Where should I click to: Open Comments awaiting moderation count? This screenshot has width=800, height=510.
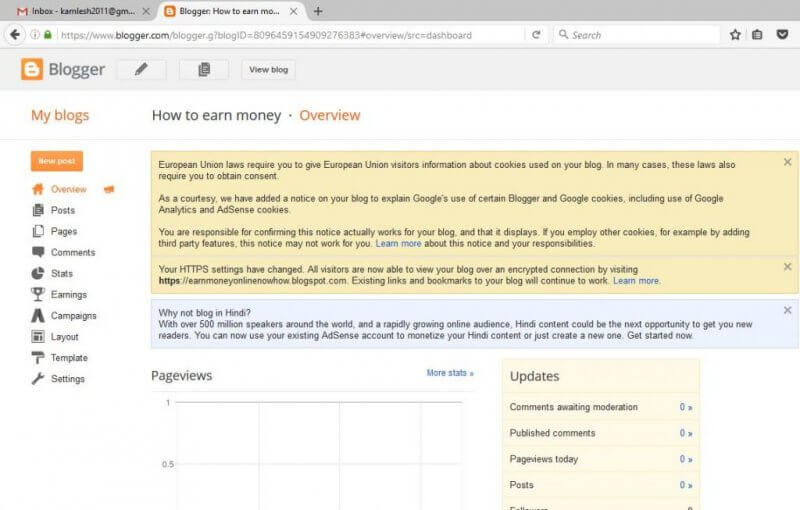click(686, 407)
